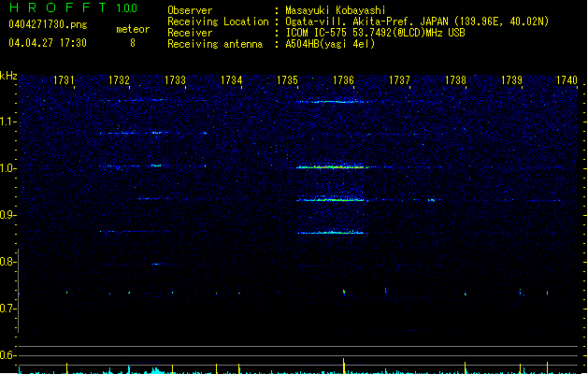Click the 'Receiver' field label

click(190, 33)
